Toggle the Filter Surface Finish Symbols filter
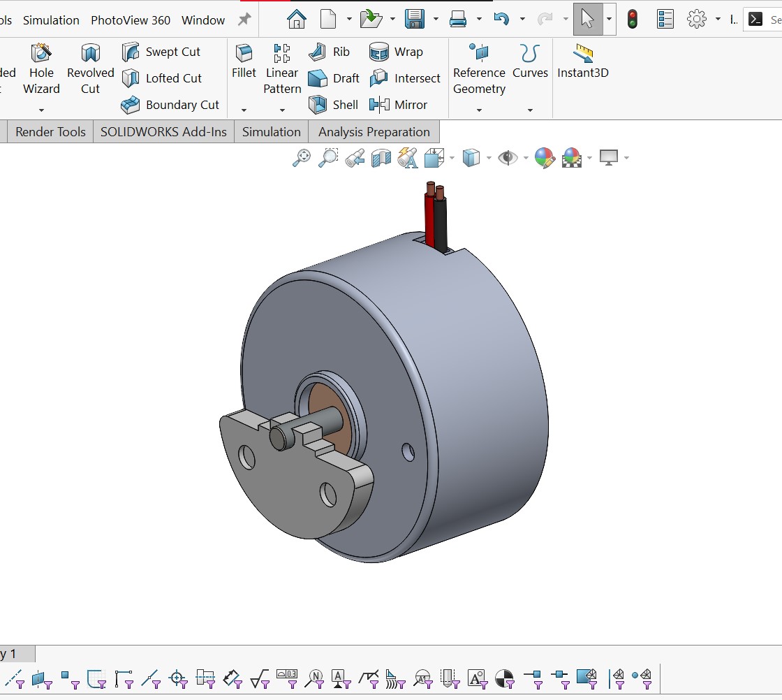 click(260, 679)
